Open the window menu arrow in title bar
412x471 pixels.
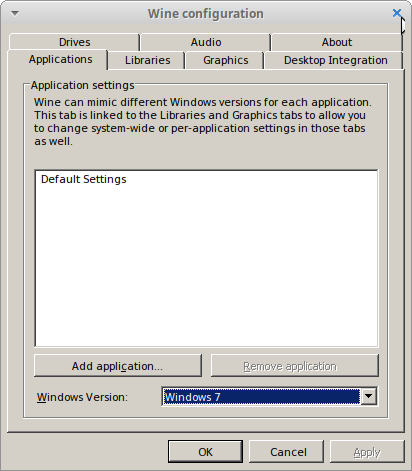tap(15, 13)
